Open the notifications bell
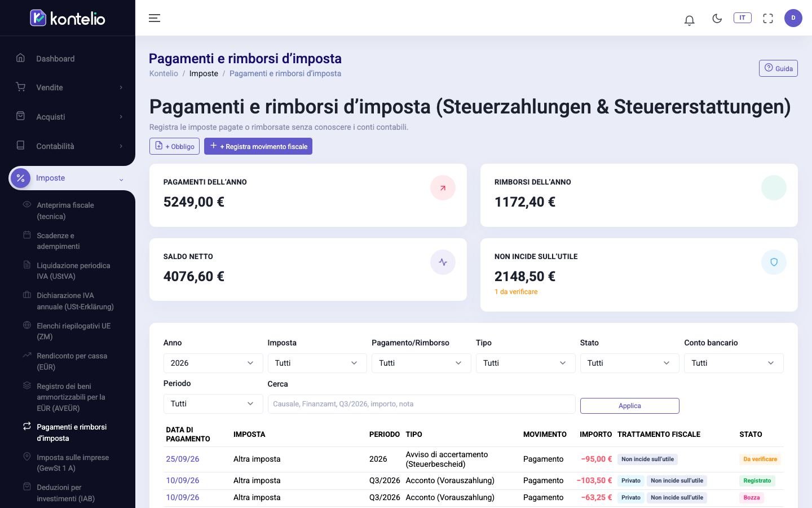 pos(689,20)
